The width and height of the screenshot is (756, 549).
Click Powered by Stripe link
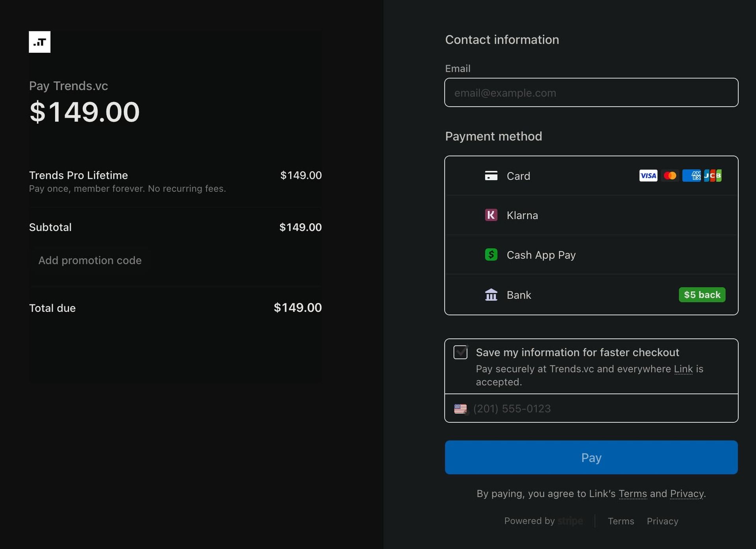point(543,521)
